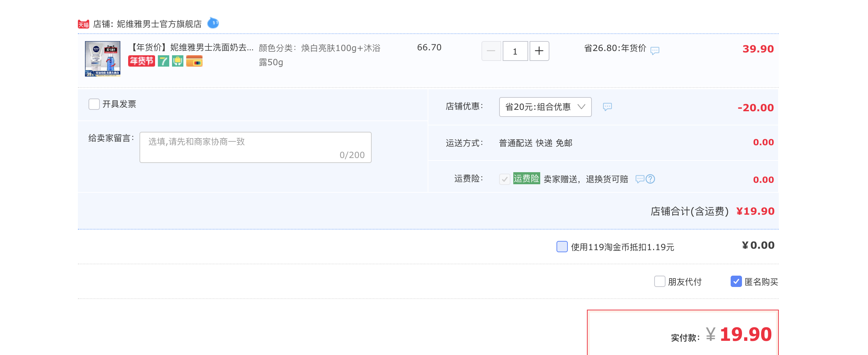Click the 实付款 19.90 amount
868x355 pixels.
pyautogui.click(x=746, y=334)
